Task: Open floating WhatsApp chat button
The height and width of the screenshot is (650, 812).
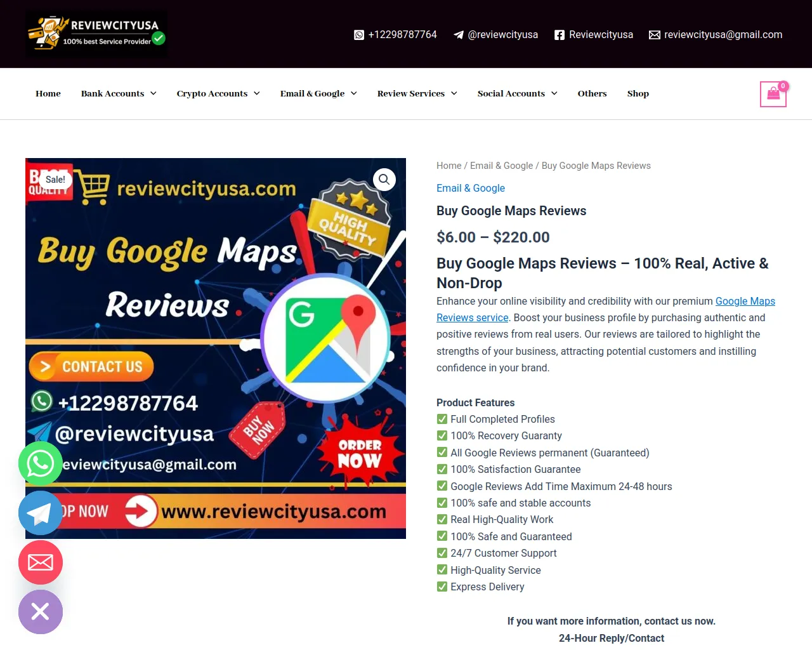Action: tap(41, 463)
